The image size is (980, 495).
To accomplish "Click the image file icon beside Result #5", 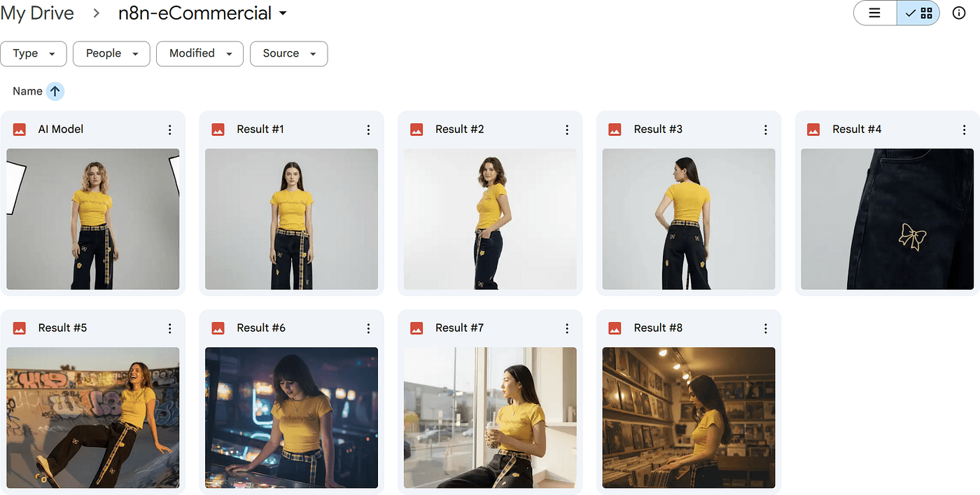I will click(20, 328).
